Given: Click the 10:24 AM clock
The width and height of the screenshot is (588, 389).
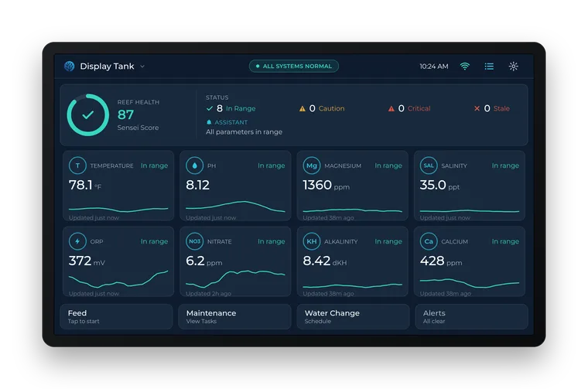Looking at the screenshot, I should coord(434,67).
